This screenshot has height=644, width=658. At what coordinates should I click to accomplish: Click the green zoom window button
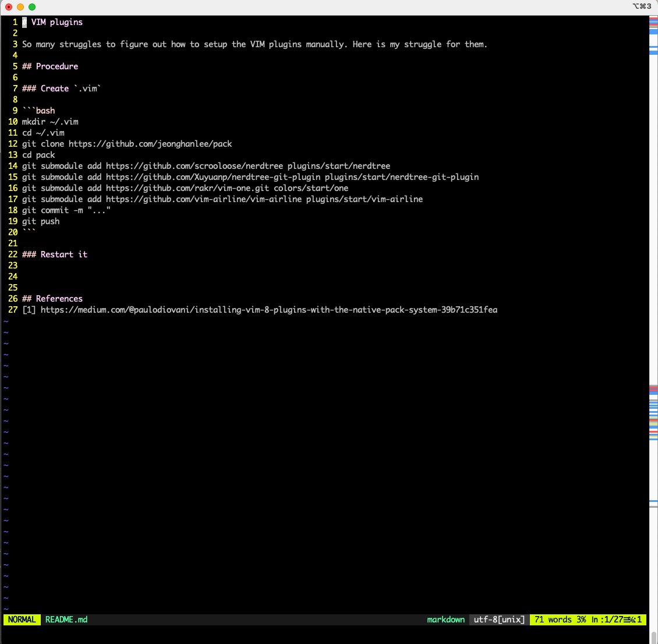(32, 7)
